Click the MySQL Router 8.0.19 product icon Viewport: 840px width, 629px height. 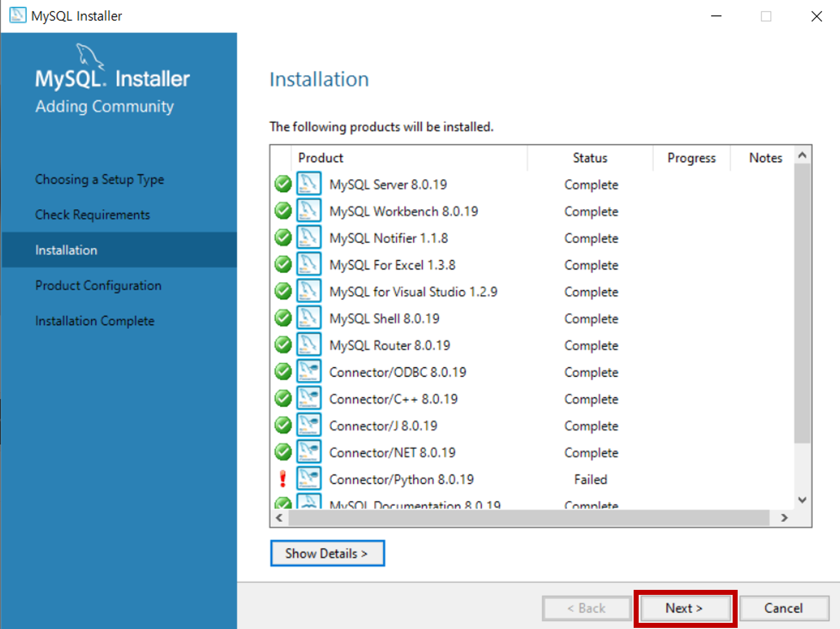click(x=309, y=345)
